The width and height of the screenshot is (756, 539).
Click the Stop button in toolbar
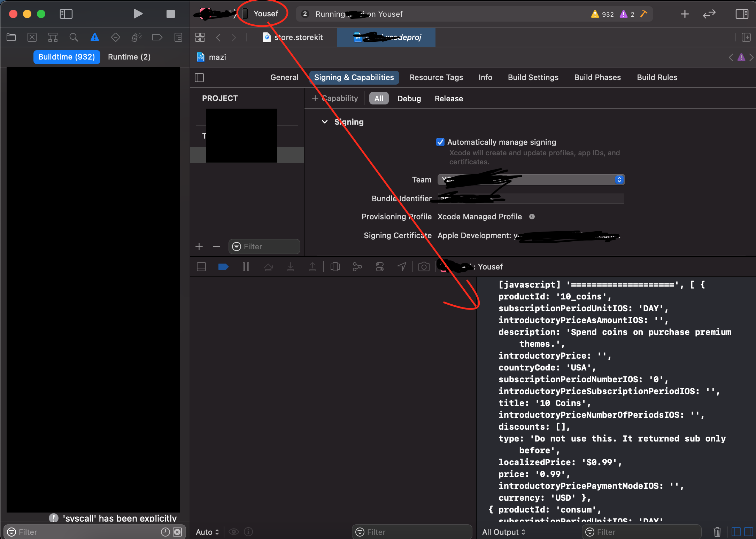pyautogui.click(x=170, y=14)
